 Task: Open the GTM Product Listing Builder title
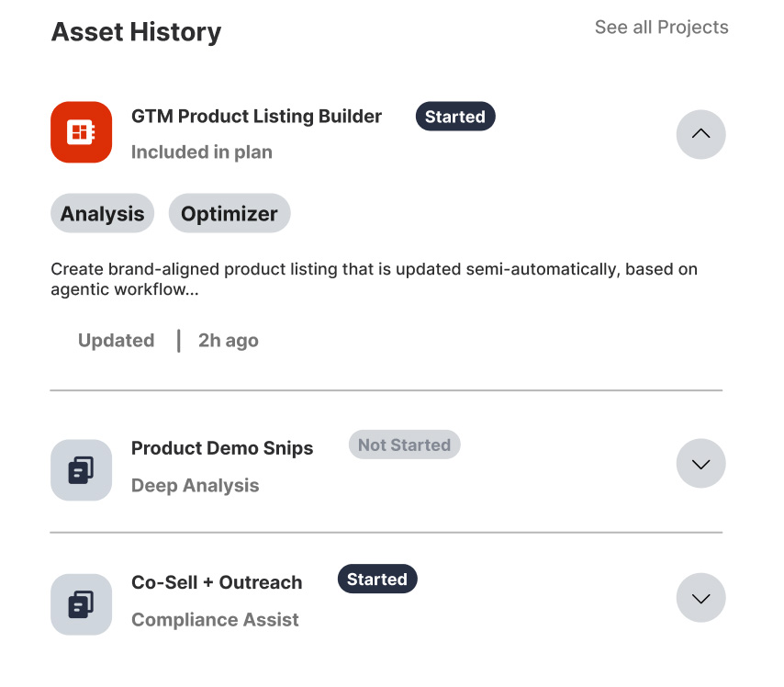(x=256, y=117)
